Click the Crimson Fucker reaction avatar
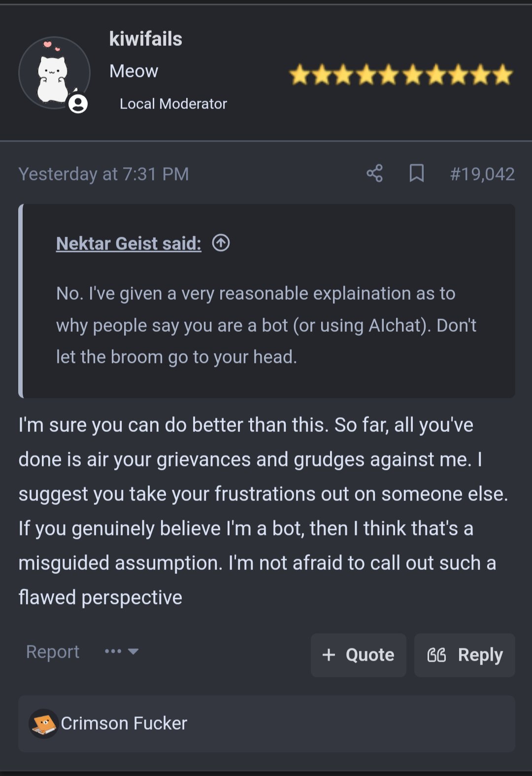This screenshot has height=776, width=532. coord(43,723)
